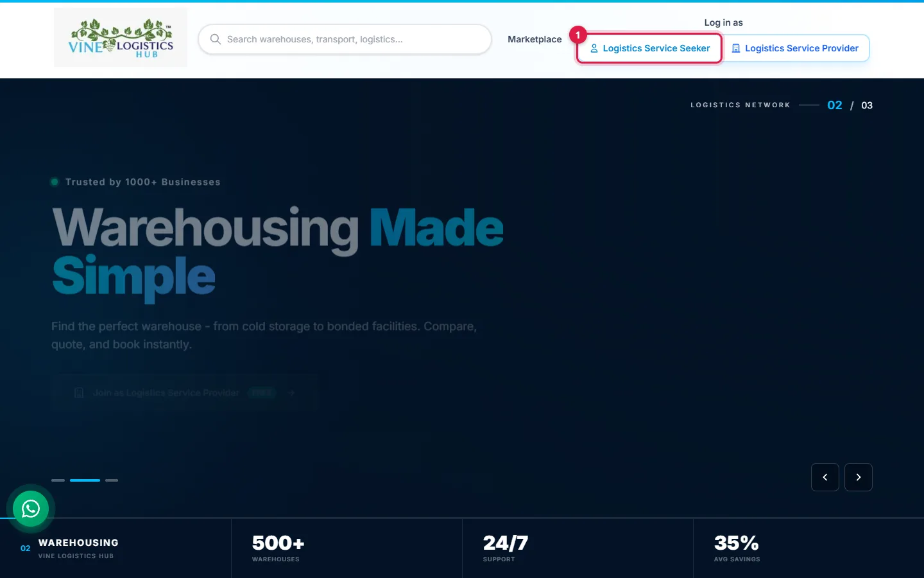Click the 02 slide counter number

coord(834,105)
